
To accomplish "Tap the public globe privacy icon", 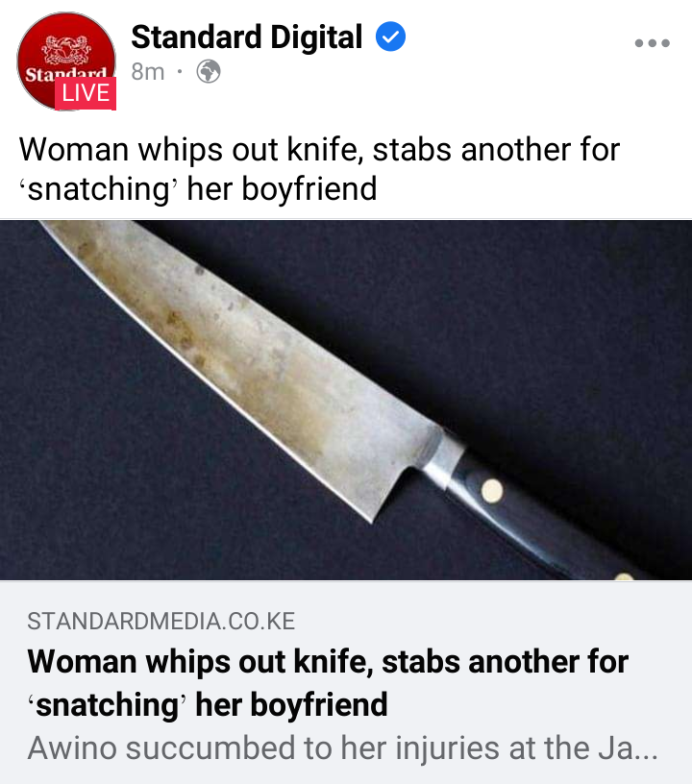I will click(209, 71).
